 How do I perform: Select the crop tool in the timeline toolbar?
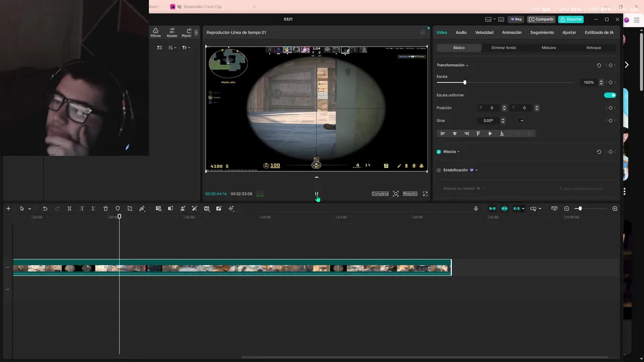click(130, 209)
